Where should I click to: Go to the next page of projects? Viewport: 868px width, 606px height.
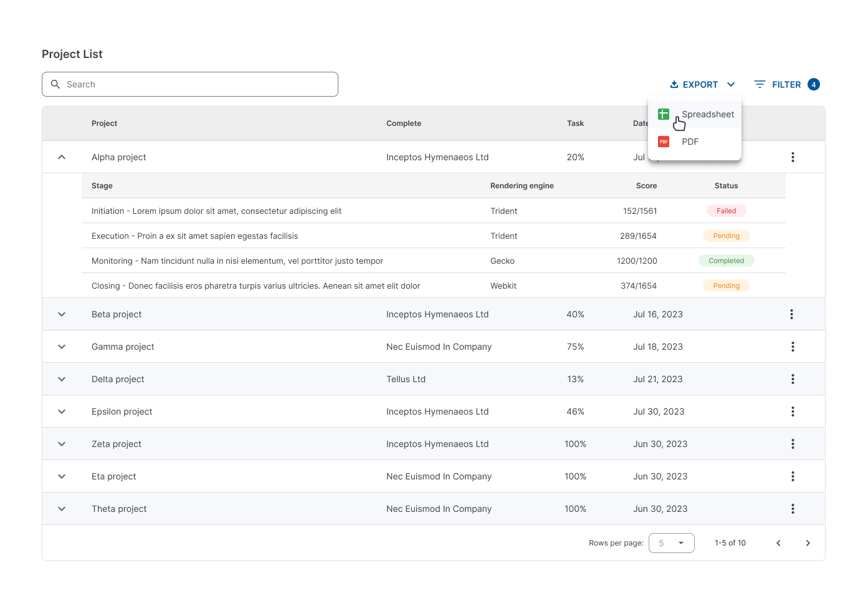[x=808, y=542]
